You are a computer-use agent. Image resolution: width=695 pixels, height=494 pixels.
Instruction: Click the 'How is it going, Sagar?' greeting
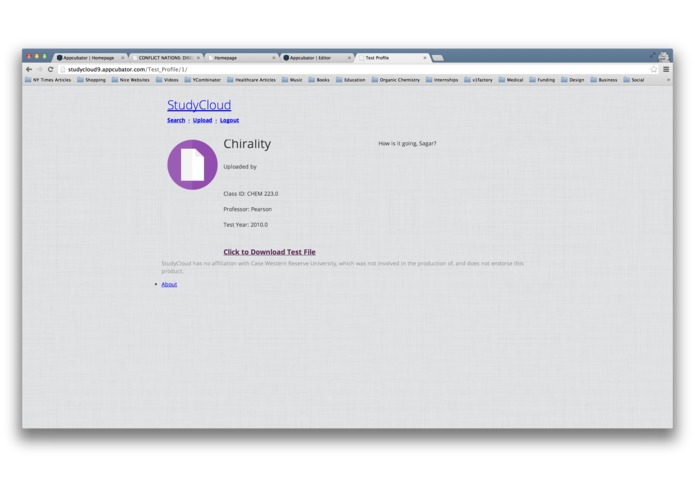407,144
